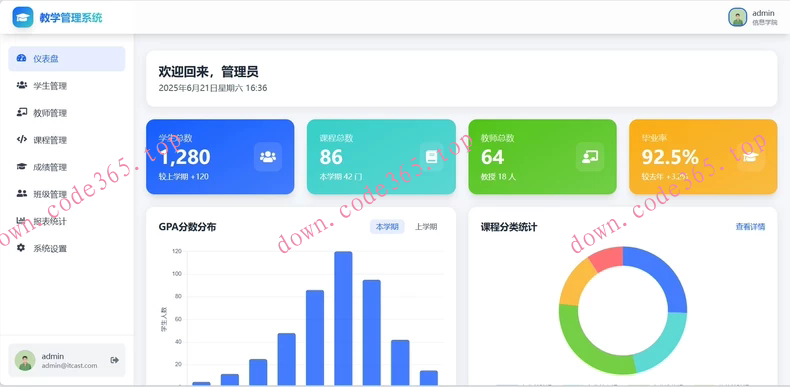Click the people icon on the 1,280 card
This screenshot has width=790, height=387.
click(x=268, y=157)
